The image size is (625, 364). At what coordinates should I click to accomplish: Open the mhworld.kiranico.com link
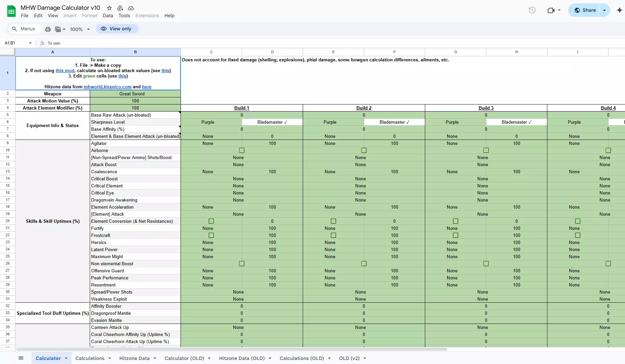click(107, 87)
